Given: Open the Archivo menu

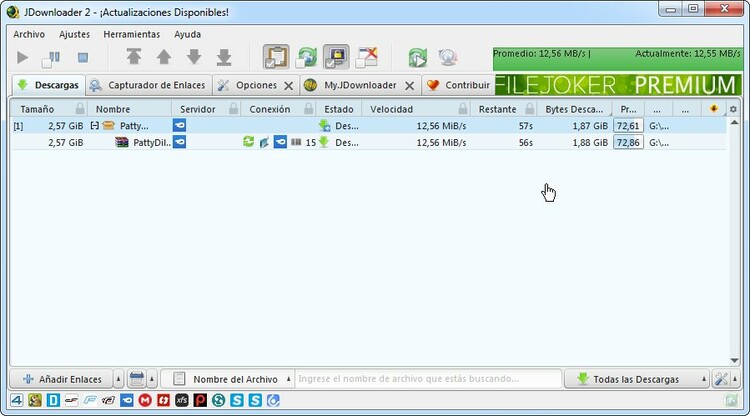Looking at the screenshot, I should coord(29,34).
